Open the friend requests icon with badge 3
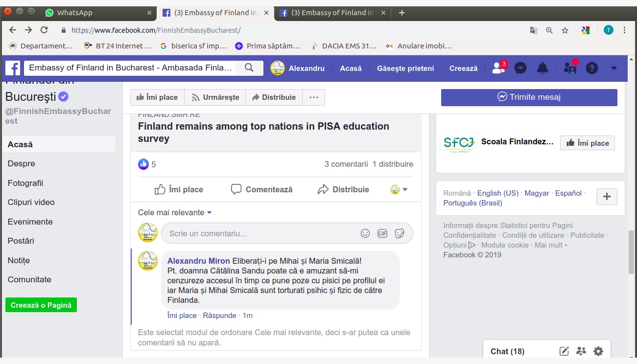This screenshot has height=364, width=637. point(498,68)
